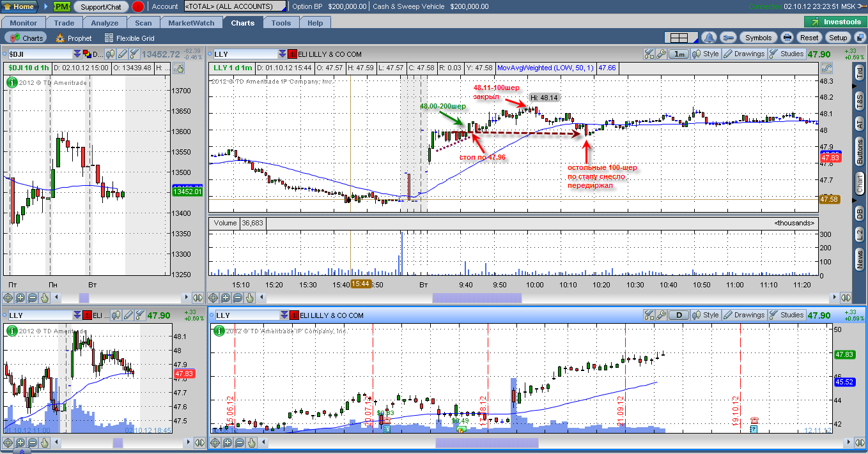Viewport: 868px width, 454px height.
Task: Click the printer icon
Action: pos(787,38)
